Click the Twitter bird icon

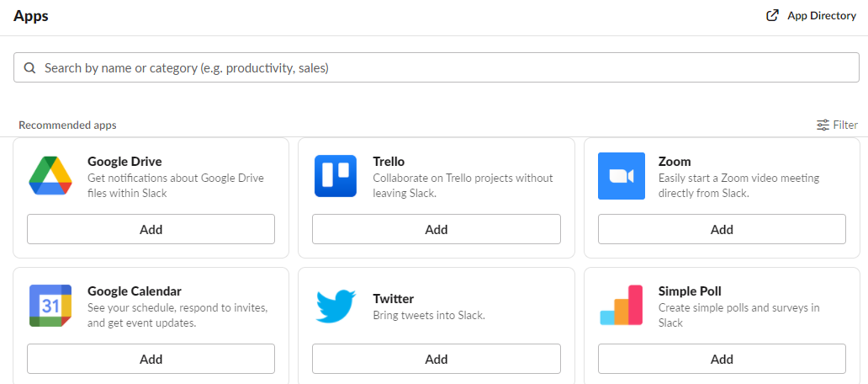click(x=336, y=306)
